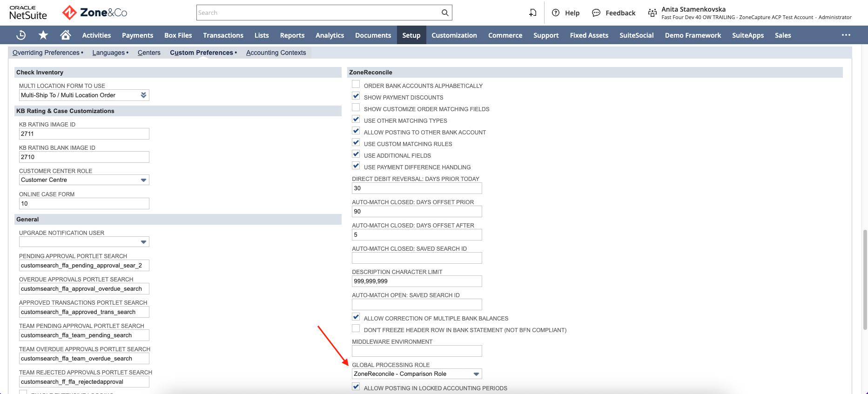Open the Fixed Assets menu
Screen dimensions: 868x394
click(x=589, y=35)
